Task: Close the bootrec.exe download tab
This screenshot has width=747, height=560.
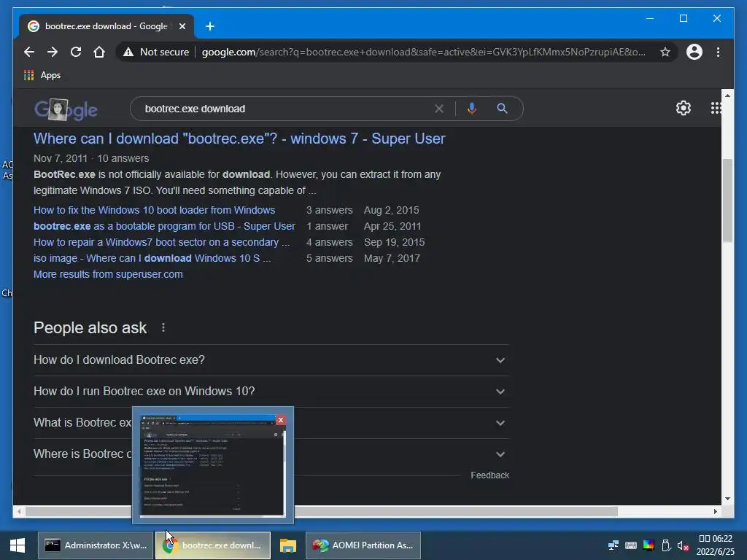Action: tap(182, 26)
